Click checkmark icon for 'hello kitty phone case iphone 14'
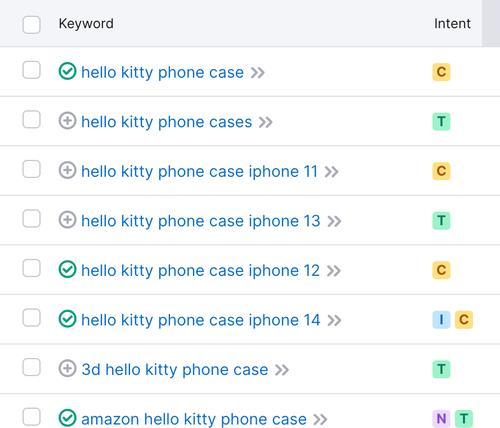Viewport: 500px width, 428px height. pyautogui.click(x=67, y=319)
